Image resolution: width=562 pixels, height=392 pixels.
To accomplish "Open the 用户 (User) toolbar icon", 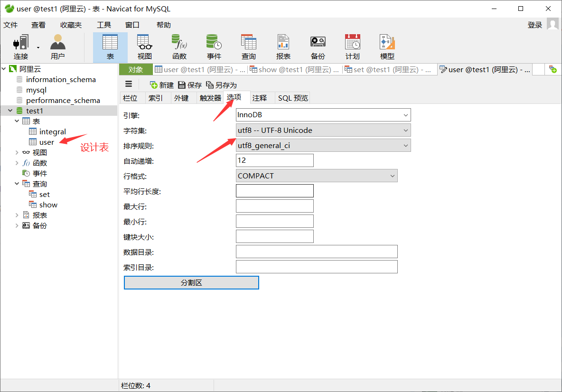I will pyautogui.click(x=58, y=47).
